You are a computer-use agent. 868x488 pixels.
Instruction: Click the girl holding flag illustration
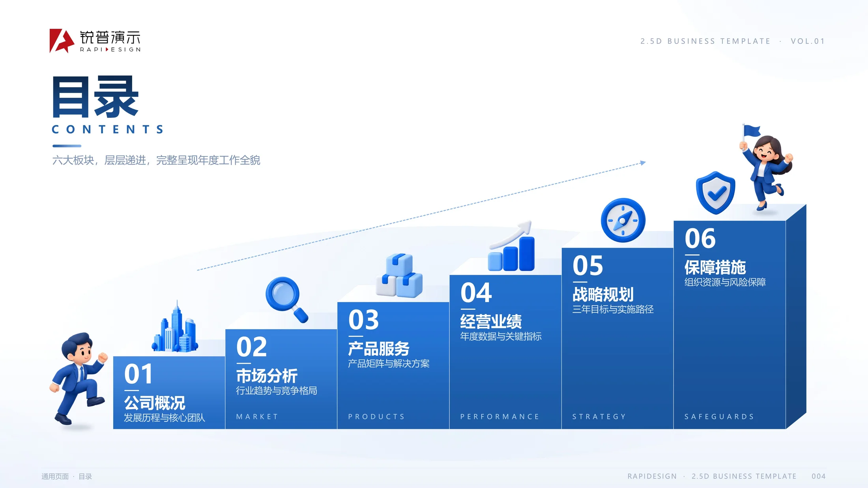tap(766, 168)
